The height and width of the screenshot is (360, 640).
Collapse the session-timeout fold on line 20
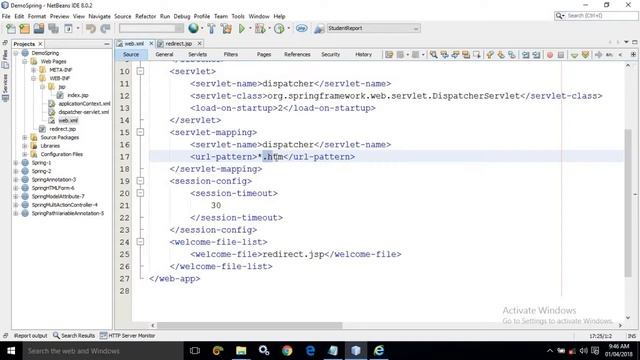[140, 193]
